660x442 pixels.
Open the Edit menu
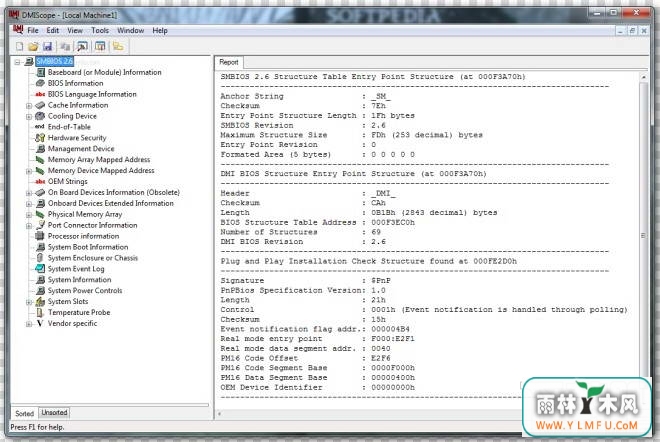point(53,30)
